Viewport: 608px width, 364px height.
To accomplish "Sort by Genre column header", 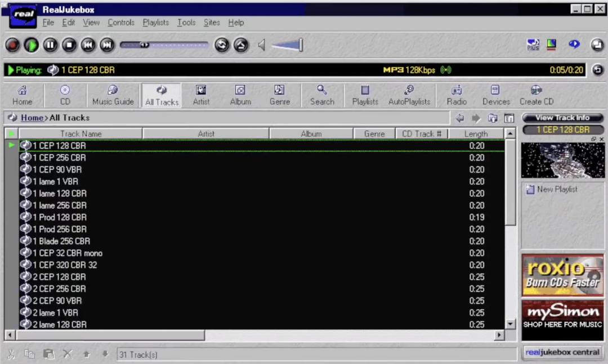I will [x=374, y=134].
